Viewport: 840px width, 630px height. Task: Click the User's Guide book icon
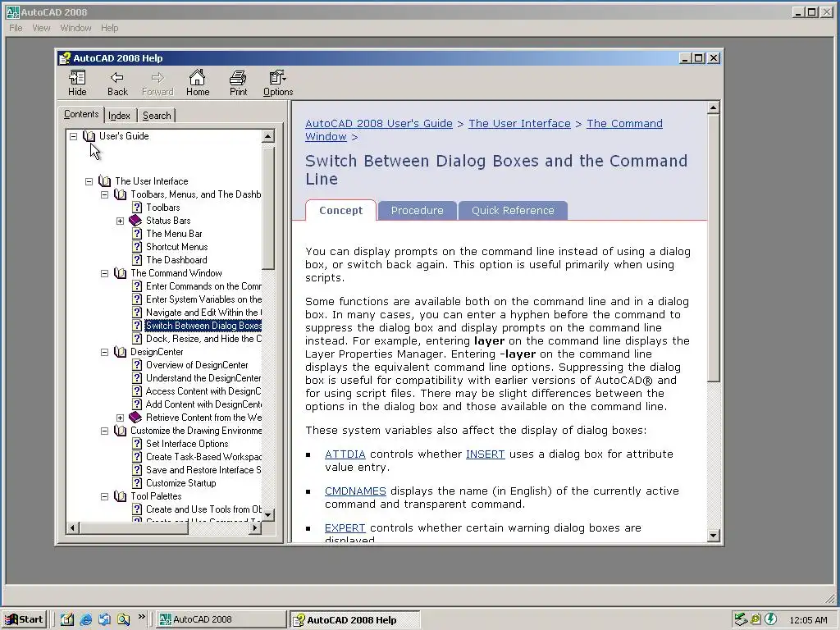pyautogui.click(x=89, y=136)
